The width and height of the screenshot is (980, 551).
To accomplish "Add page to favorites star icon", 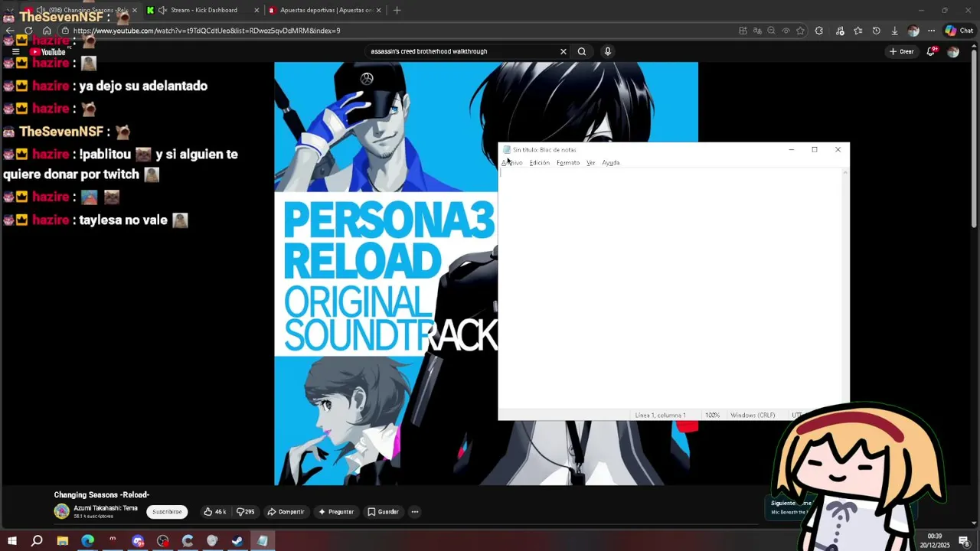I will pos(800,31).
